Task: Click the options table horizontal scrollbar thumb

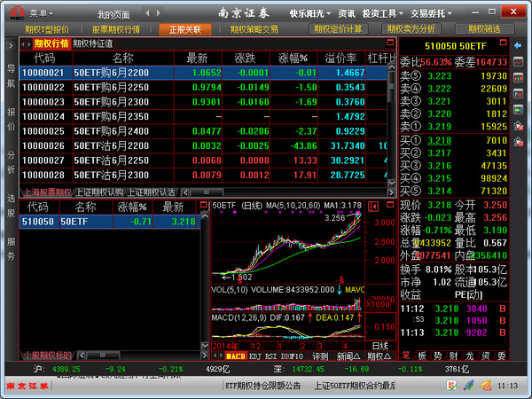Action: point(207,192)
